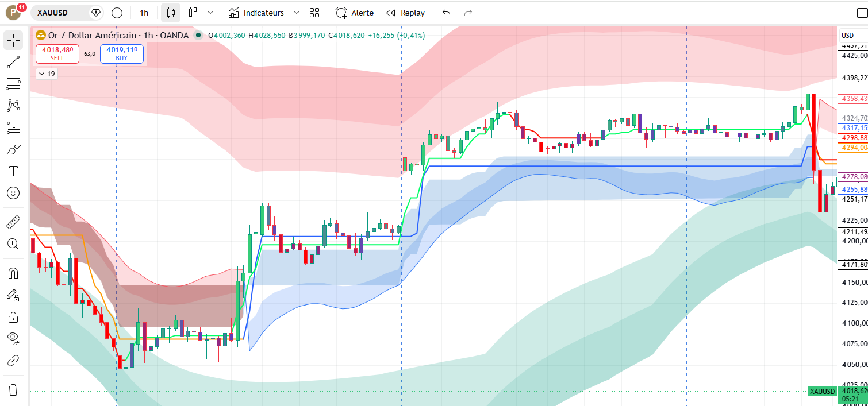Click the red 4298,88 price label
This screenshot has height=406, width=868.
coord(853,138)
